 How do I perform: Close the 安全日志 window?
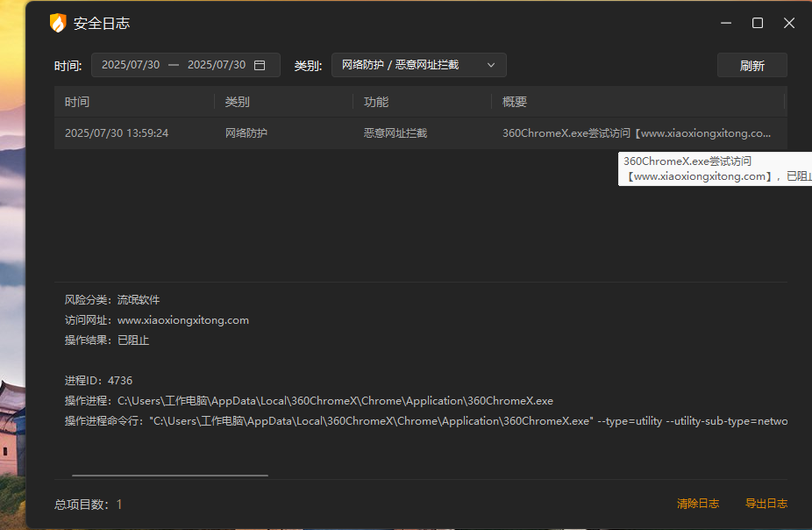788,23
